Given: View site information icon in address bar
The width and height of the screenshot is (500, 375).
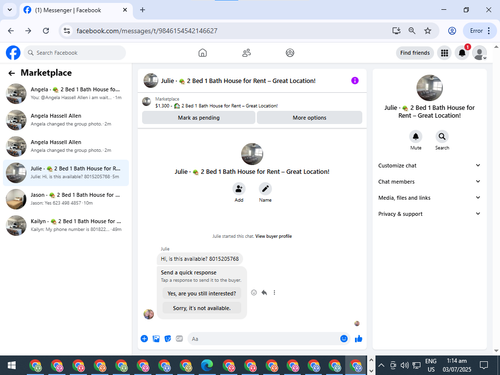Looking at the screenshot, I should 67,31.
